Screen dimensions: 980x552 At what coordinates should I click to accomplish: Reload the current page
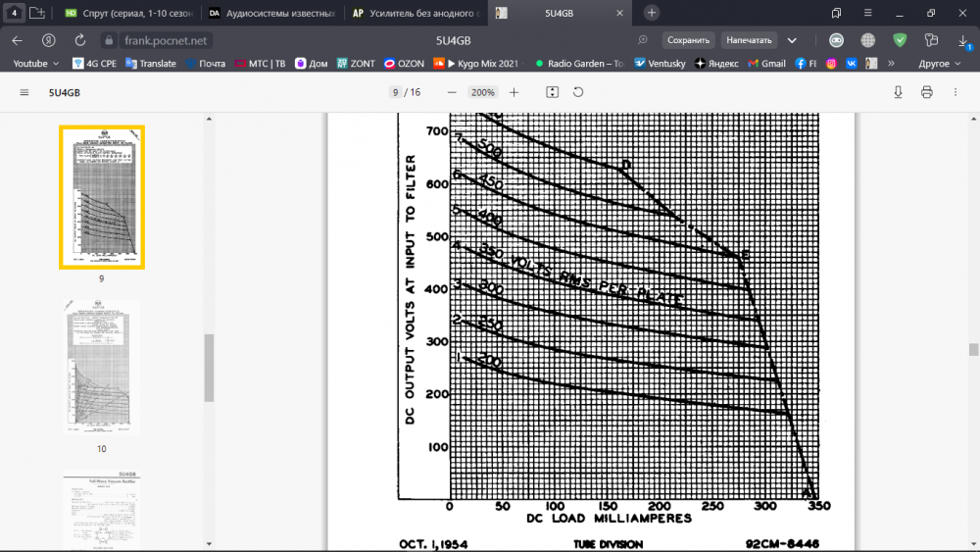tap(79, 40)
